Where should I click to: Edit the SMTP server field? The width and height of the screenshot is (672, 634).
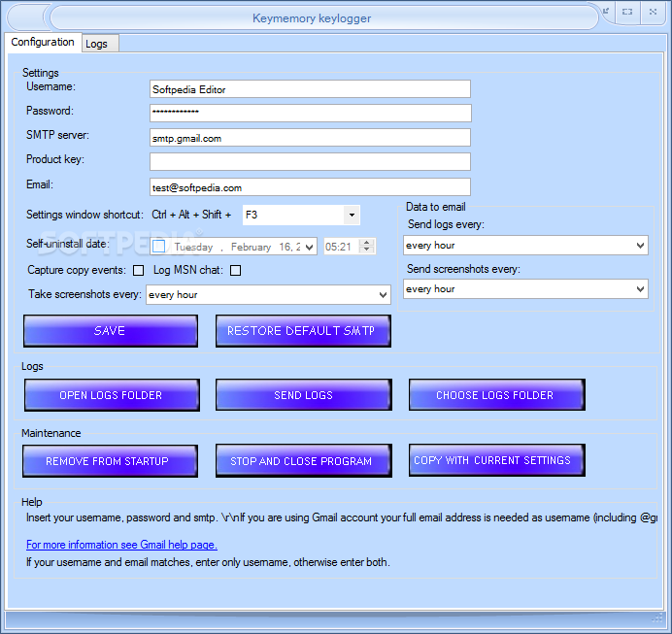coord(310,138)
